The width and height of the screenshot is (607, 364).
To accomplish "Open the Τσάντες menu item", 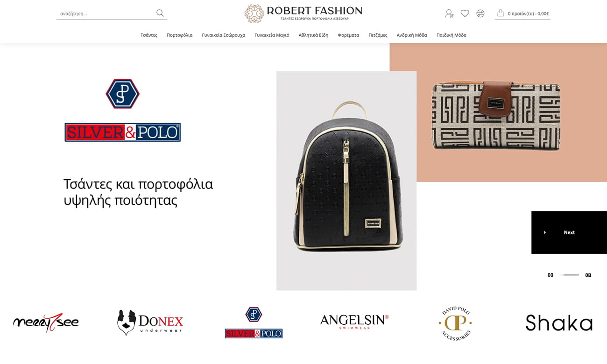I will pyautogui.click(x=149, y=35).
